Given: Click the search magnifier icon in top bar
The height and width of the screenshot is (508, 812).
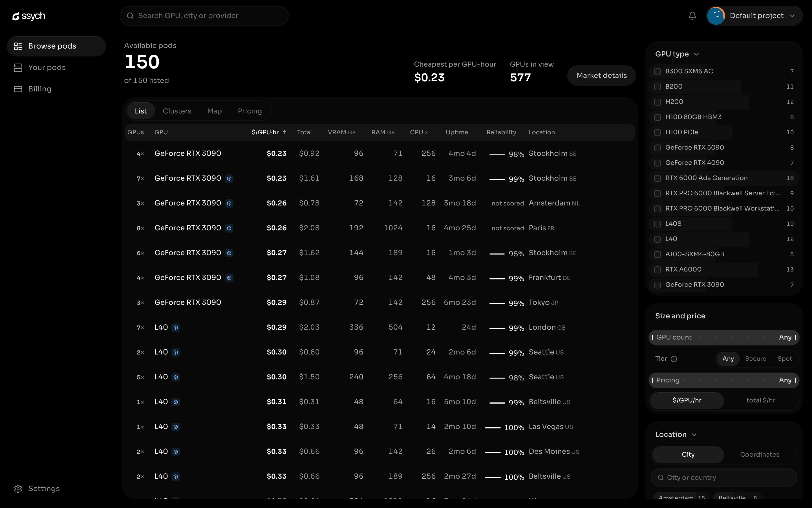Looking at the screenshot, I should pyautogui.click(x=130, y=16).
